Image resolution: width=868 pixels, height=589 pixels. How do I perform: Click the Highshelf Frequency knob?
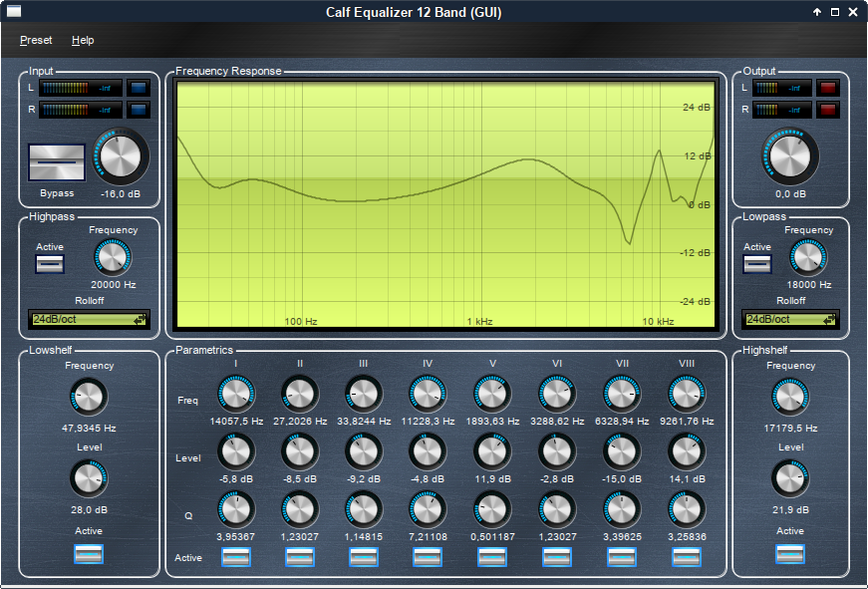point(790,397)
